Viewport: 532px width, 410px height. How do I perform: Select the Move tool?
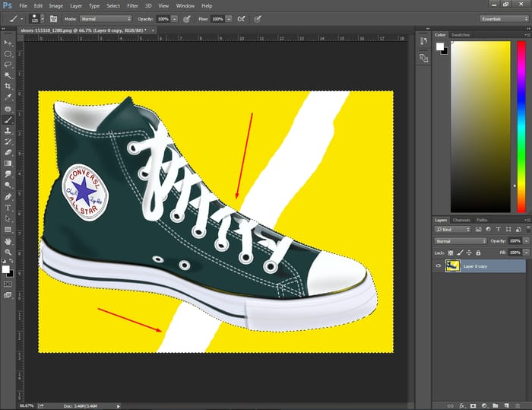[x=8, y=43]
